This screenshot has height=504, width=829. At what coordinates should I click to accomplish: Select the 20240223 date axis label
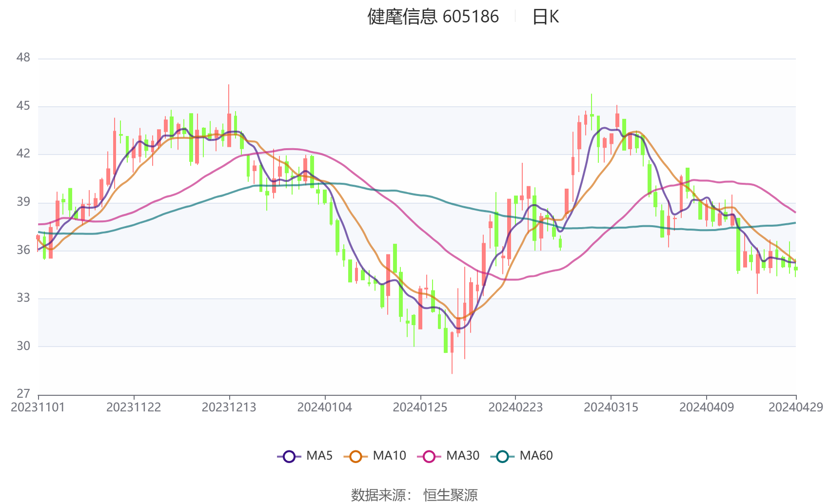coord(515,407)
